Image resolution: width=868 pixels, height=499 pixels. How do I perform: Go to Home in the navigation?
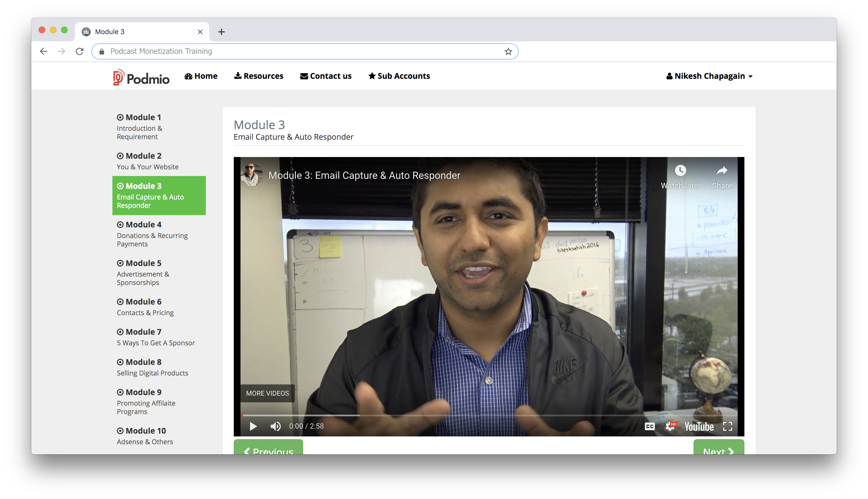[x=201, y=76]
